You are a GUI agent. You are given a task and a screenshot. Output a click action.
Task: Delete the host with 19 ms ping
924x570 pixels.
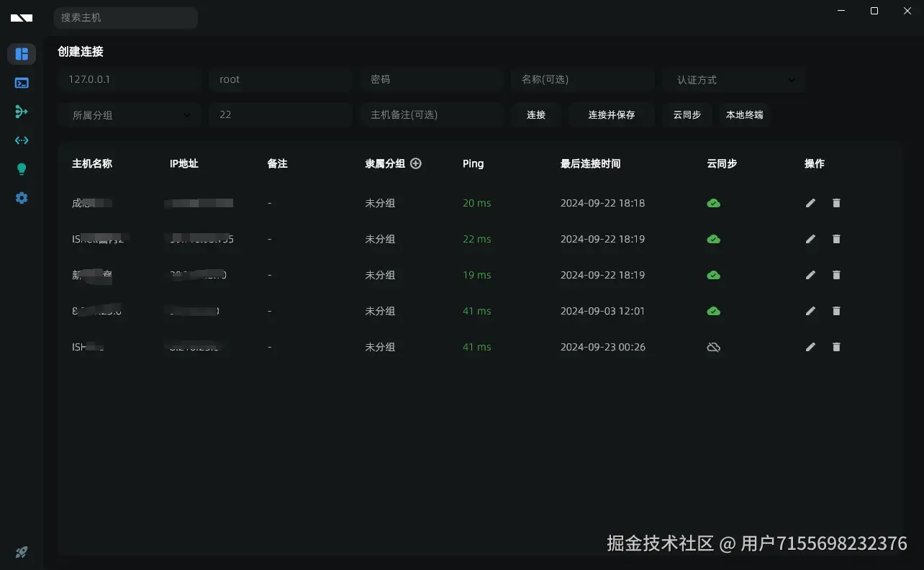tap(836, 275)
